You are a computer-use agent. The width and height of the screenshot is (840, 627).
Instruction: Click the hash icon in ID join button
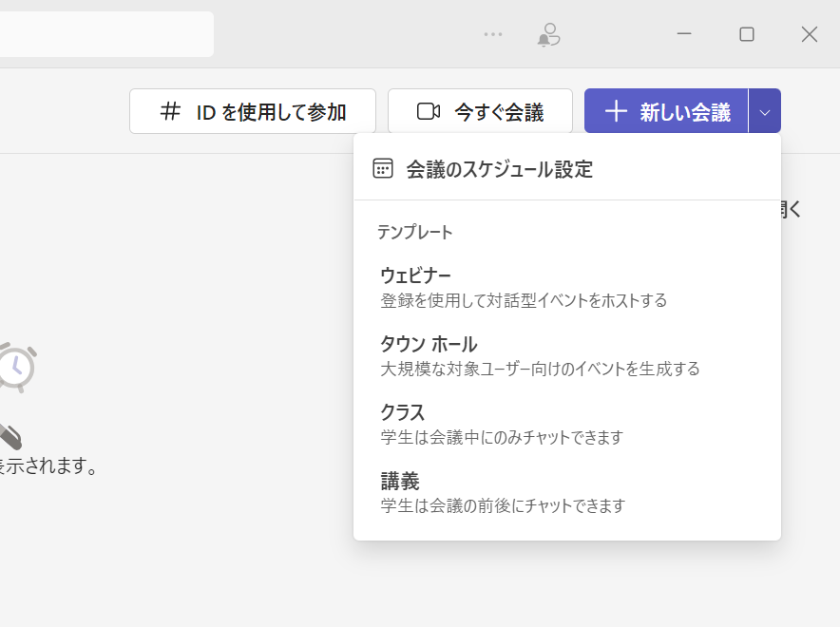170,111
